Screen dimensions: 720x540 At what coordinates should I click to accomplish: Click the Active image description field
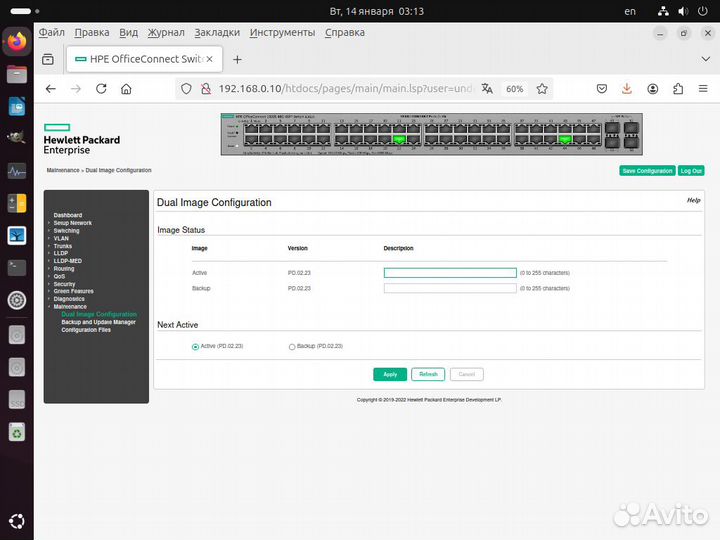[450, 273]
